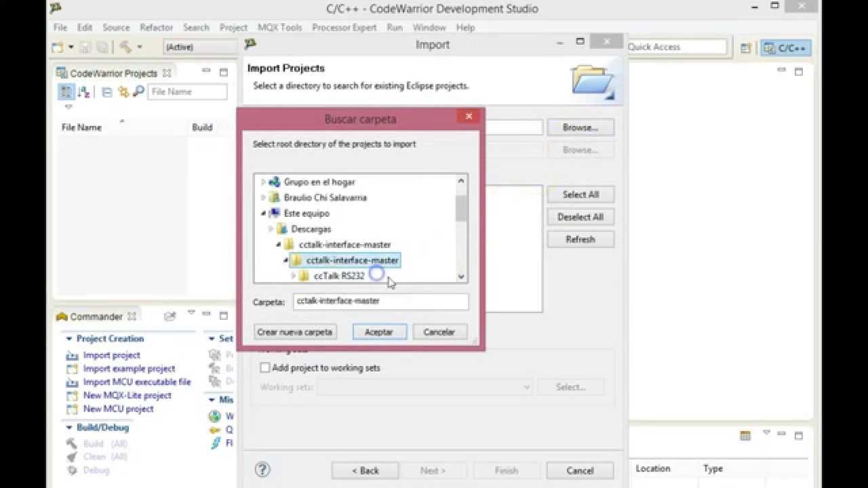Open the view menu triangle under CodeWarrior Projects toolbar
Screen dimensions: 868x488
click(x=68, y=106)
